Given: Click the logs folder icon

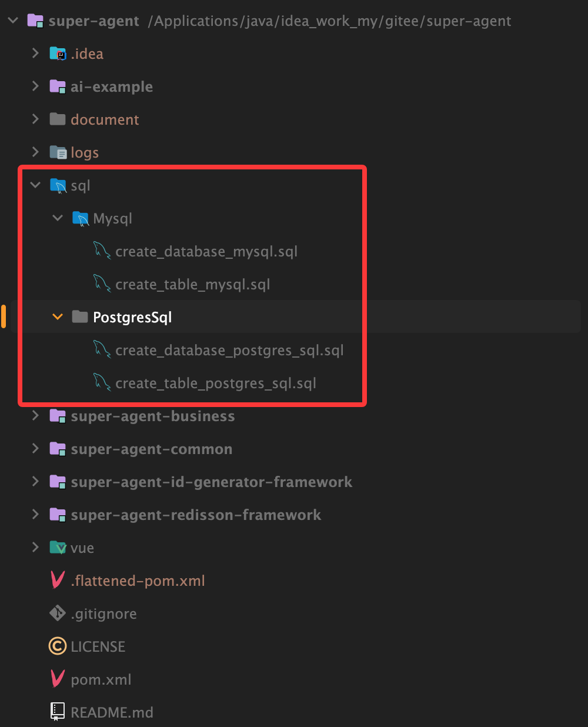Looking at the screenshot, I should [58, 153].
